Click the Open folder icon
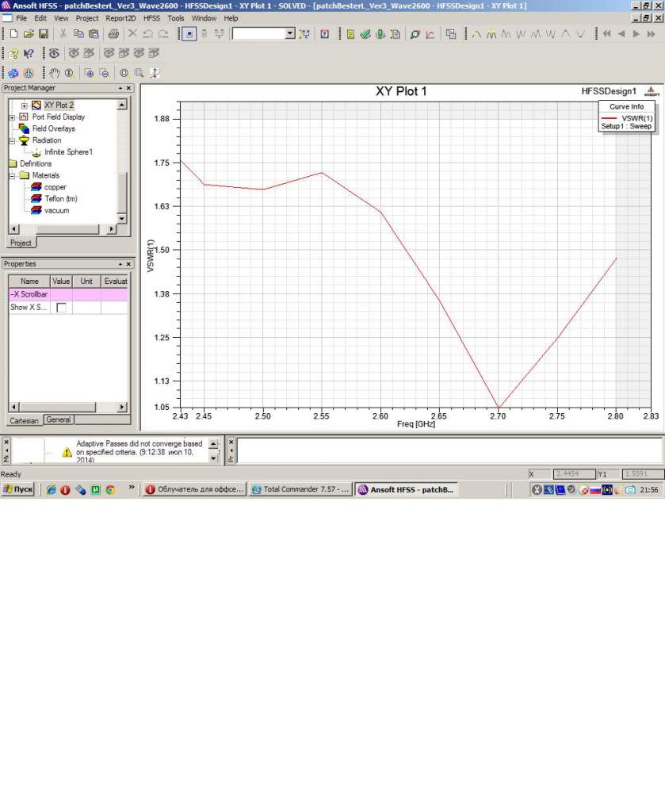The width and height of the screenshot is (665, 812). tap(29, 34)
